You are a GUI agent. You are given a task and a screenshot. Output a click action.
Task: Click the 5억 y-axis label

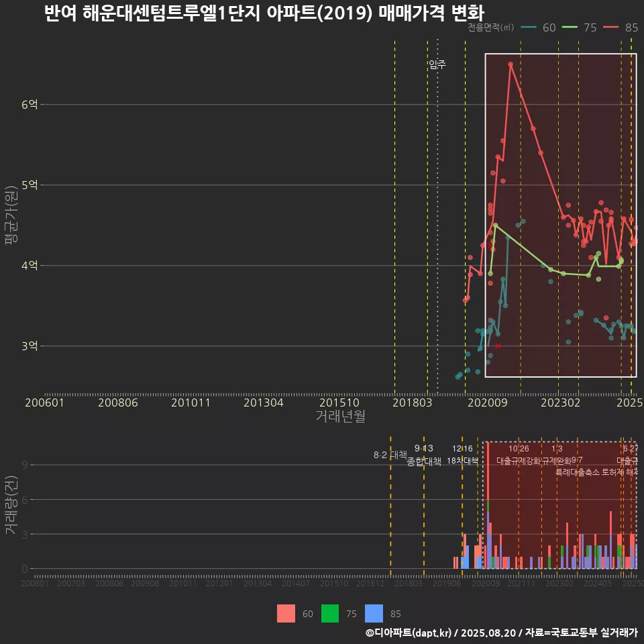tap(30, 185)
